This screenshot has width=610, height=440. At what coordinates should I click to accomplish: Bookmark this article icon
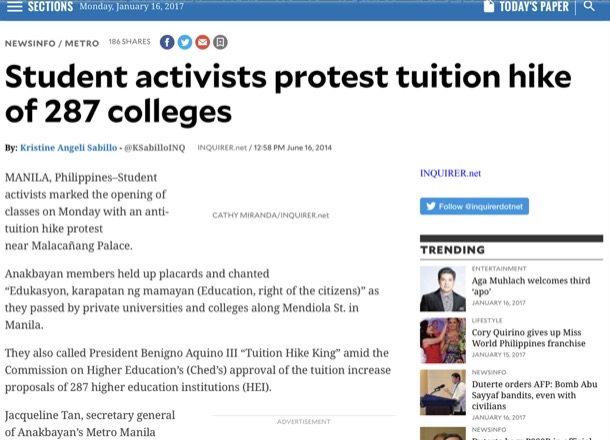pos(220,42)
